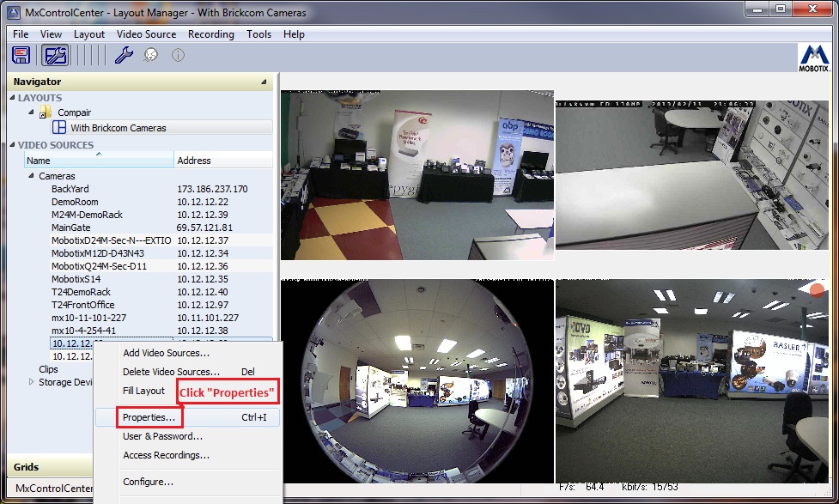
Task: Click the blue wrench toolbar icon
Action: [x=124, y=55]
